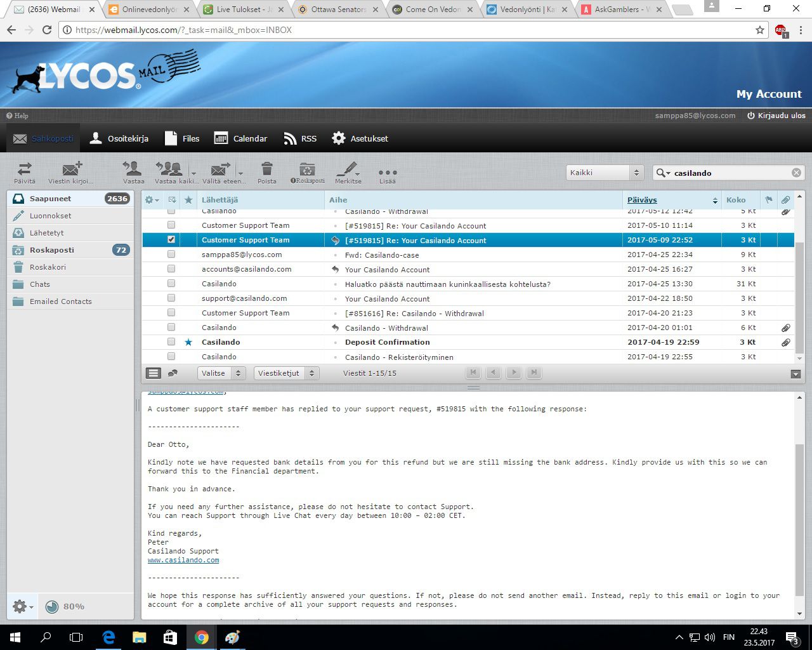Open the Kaikki filter dropdown

[605, 173]
